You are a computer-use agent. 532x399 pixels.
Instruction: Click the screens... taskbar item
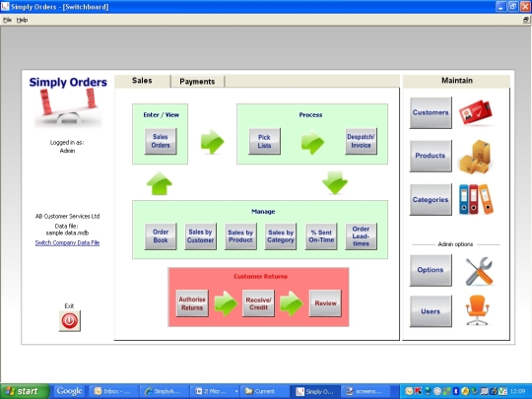click(x=366, y=391)
